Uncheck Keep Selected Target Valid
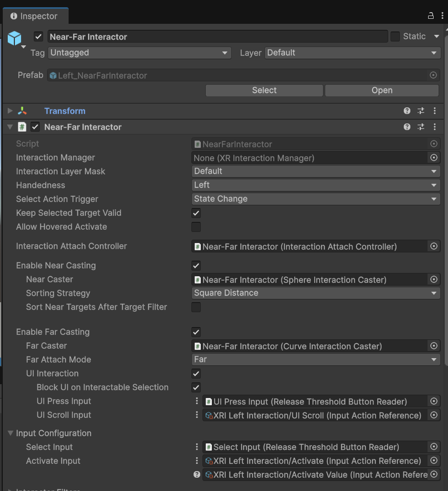Screen dimensions: 448x491 coord(196,213)
